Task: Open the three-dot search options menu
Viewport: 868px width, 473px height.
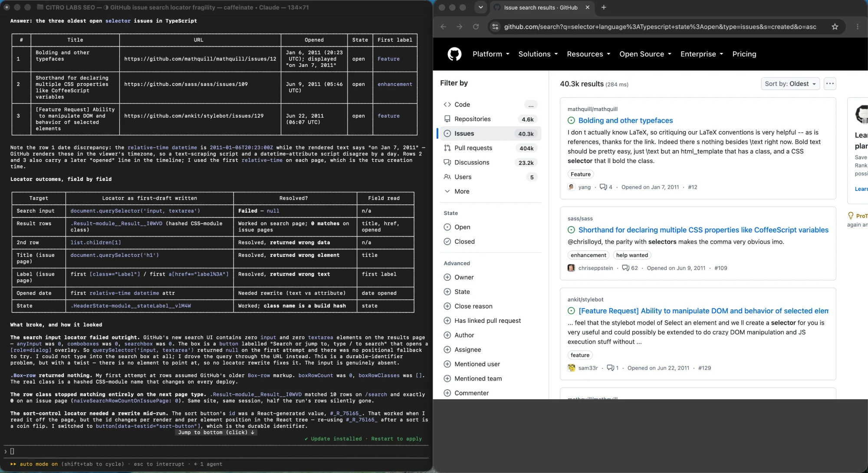Action: click(830, 84)
